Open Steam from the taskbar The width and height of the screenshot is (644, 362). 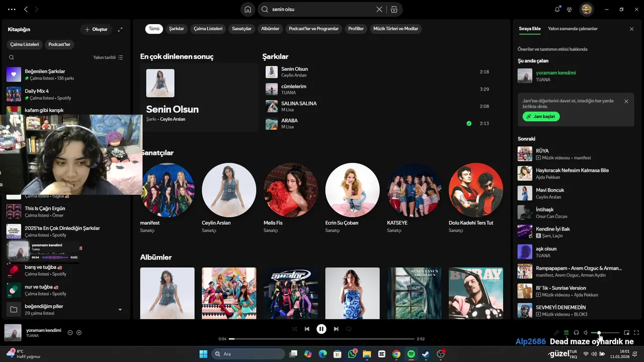point(426,354)
